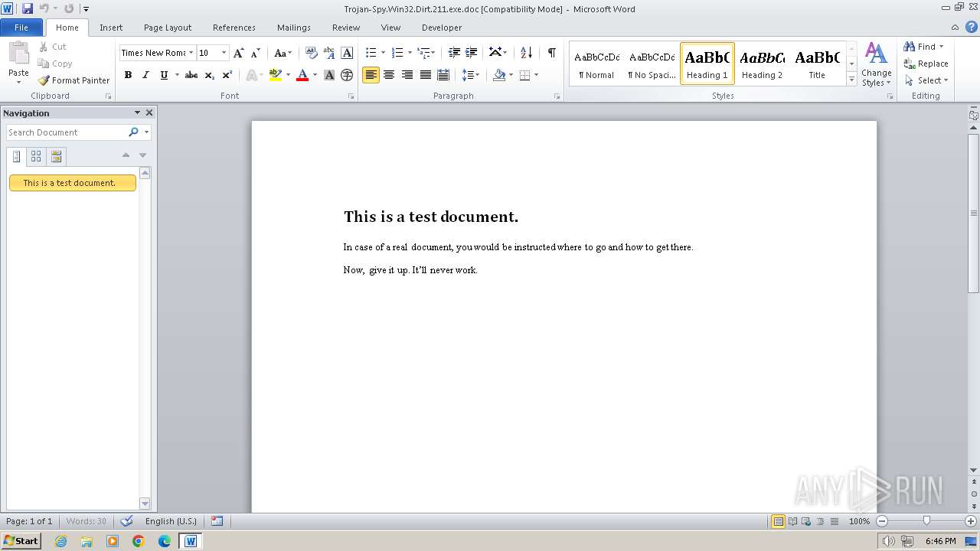Click Enclose Characters icon
The height and width of the screenshot is (551, 980).
pos(347,75)
